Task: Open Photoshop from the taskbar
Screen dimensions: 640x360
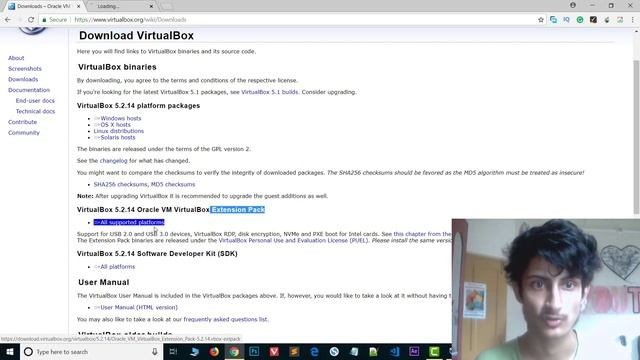Action: coord(254,351)
